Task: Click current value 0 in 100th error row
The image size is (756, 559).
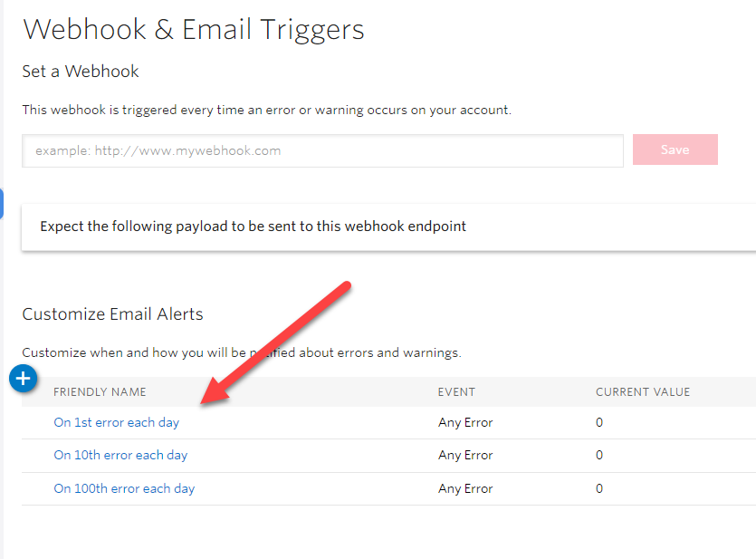Action: (599, 488)
